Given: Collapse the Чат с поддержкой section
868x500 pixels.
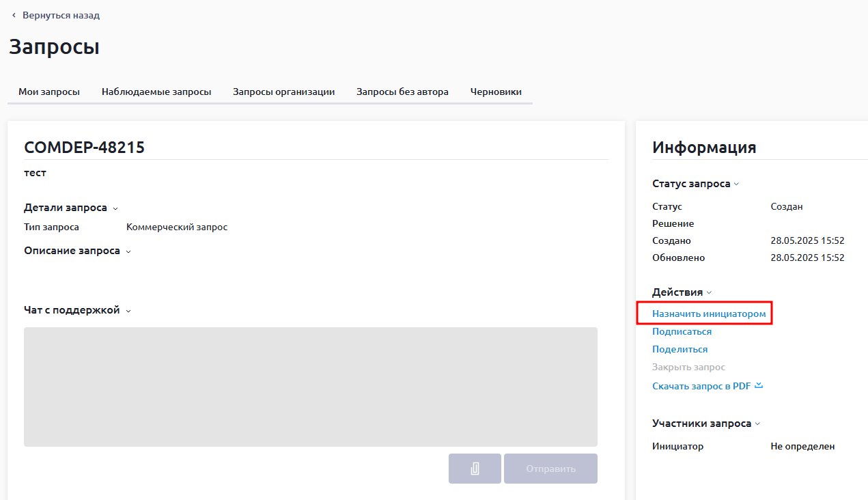Looking at the screenshot, I should tap(128, 311).
